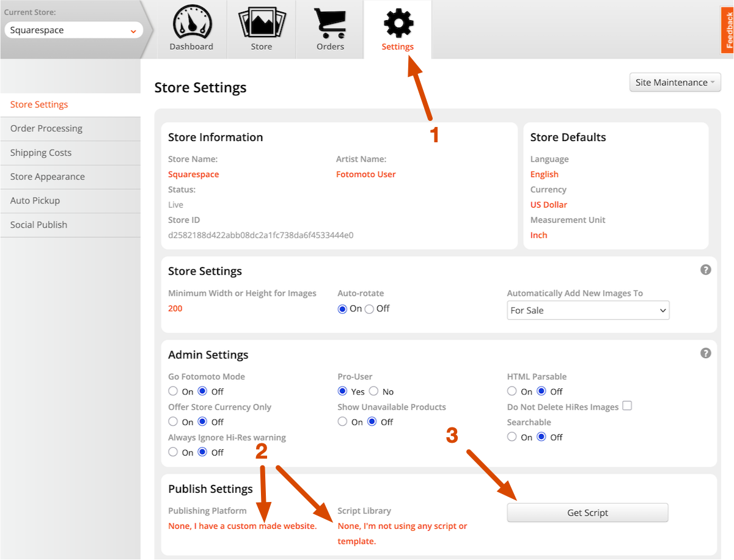Screen dimensions: 734x560
Task: Turn Show Unavailable Products Off
Action: (x=372, y=421)
